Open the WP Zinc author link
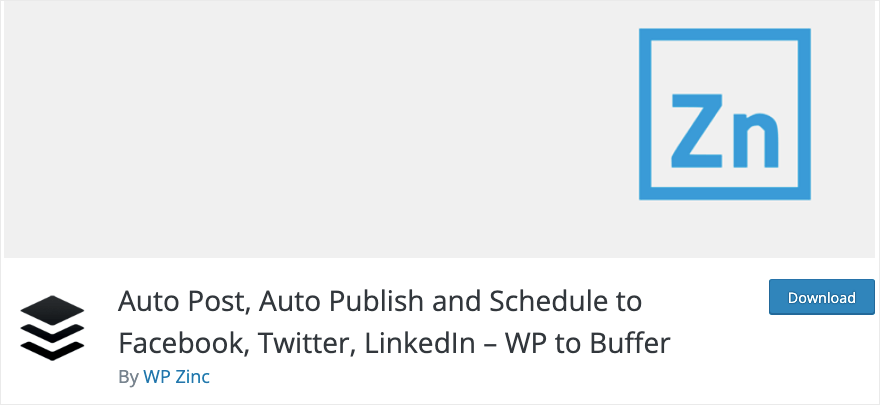This screenshot has width=880, height=405. tap(176, 376)
